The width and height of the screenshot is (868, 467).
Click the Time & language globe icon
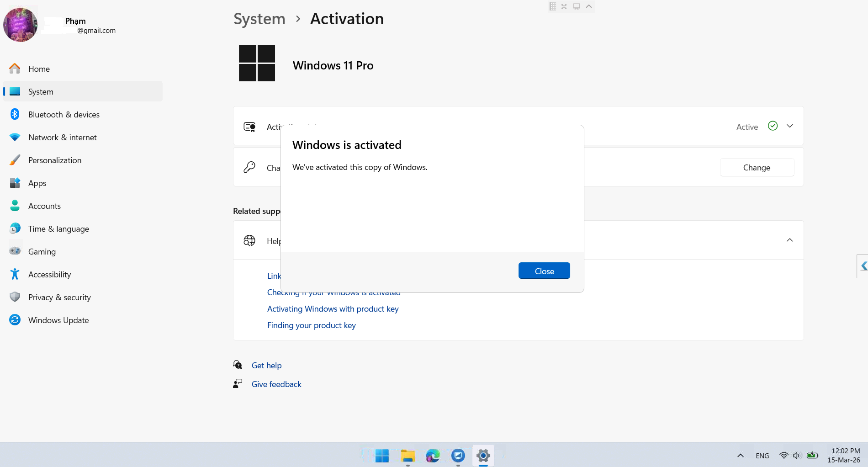click(x=15, y=228)
